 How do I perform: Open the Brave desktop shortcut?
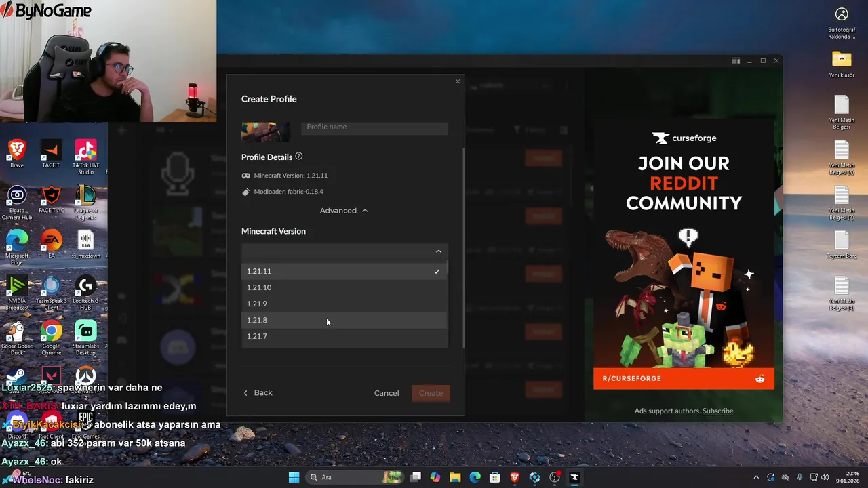click(x=17, y=154)
